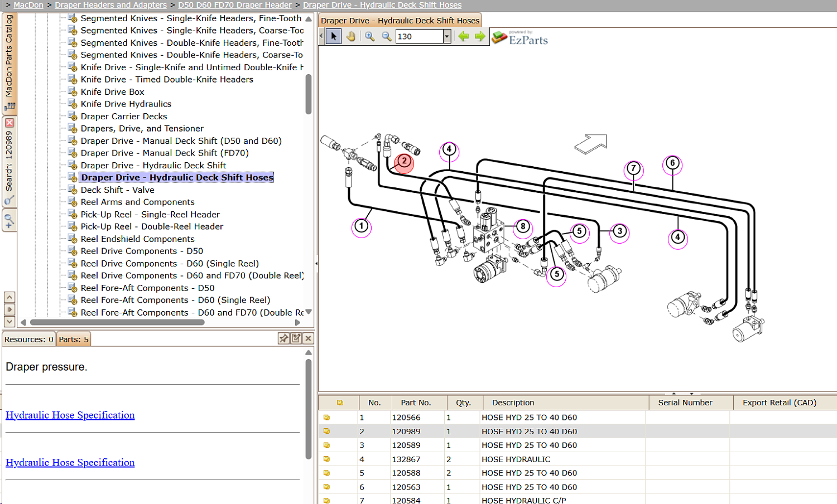Open Pick-Up Reel - Single-Reel Header item
Image resolution: width=837 pixels, height=504 pixels.
click(x=150, y=215)
